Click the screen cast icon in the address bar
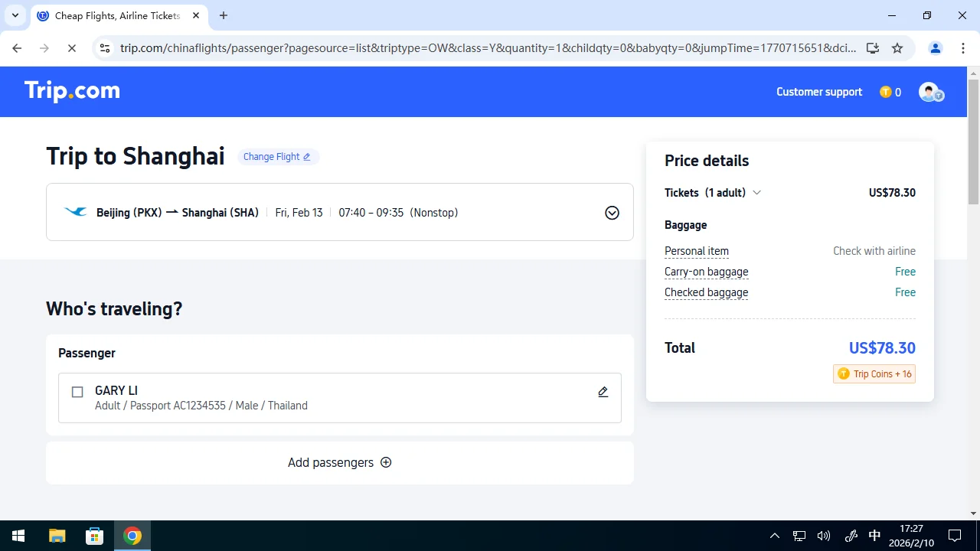The image size is (980, 551). click(x=873, y=47)
